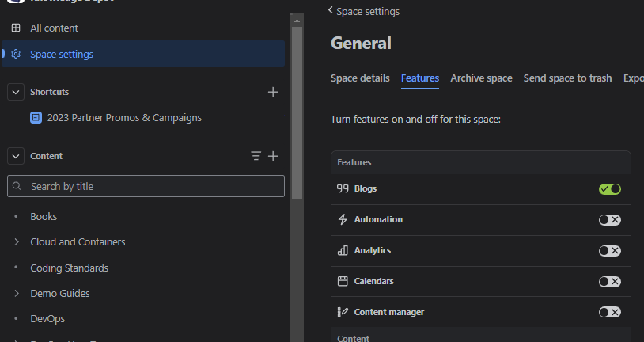Click the plus icon to add a shortcut

click(273, 92)
